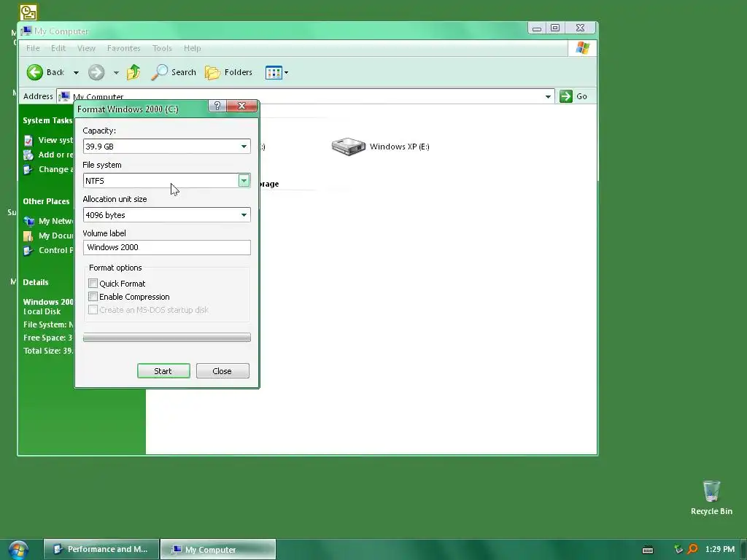Click the Change a setting icon

click(28, 169)
